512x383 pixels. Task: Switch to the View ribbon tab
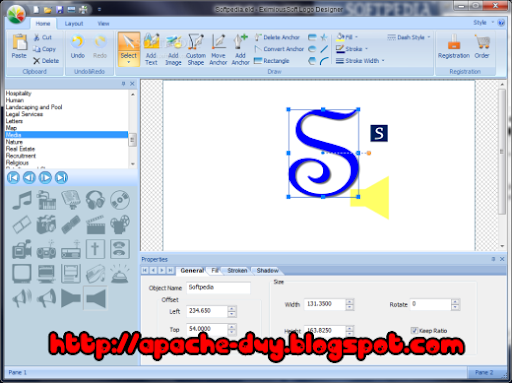pos(103,23)
